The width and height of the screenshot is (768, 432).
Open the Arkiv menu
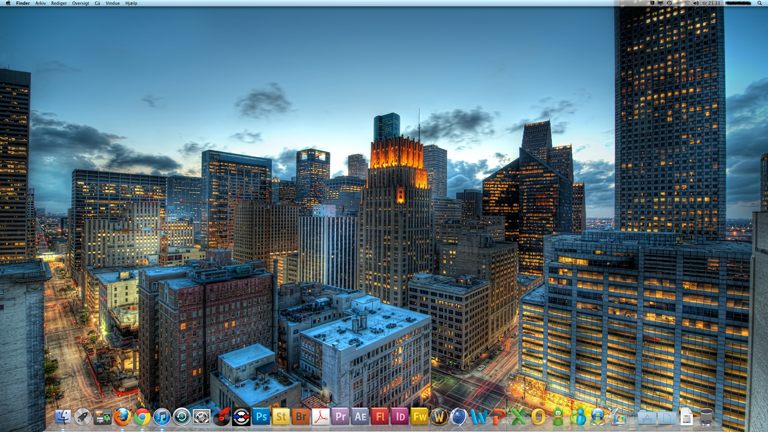(x=40, y=3)
